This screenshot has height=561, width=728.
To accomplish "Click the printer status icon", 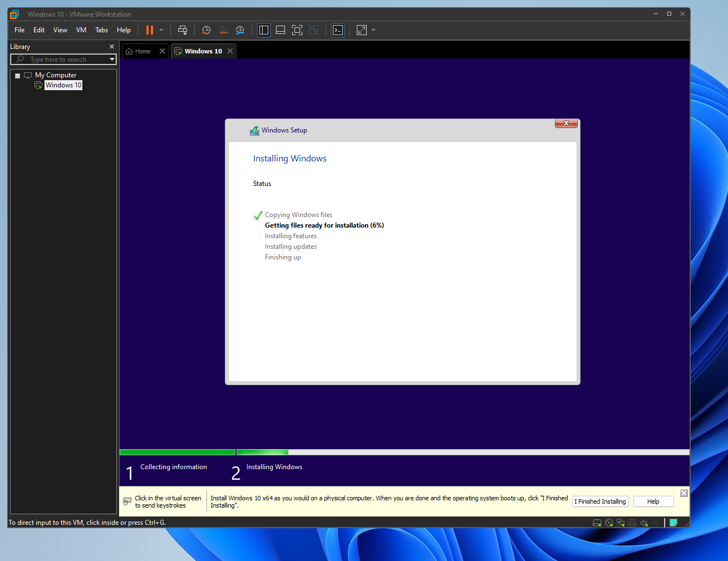I will pyautogui.click(x=632, y=523).
